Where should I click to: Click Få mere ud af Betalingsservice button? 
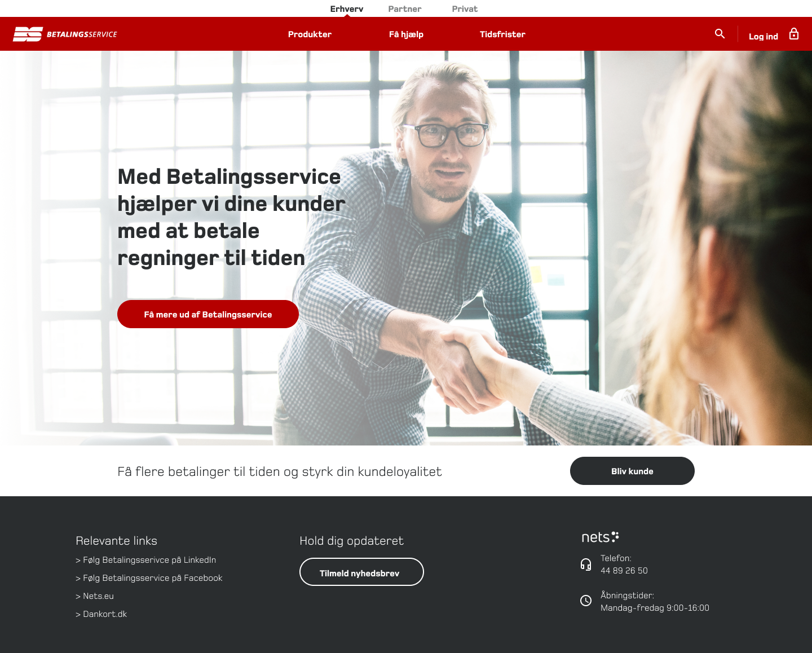point(208,314)
